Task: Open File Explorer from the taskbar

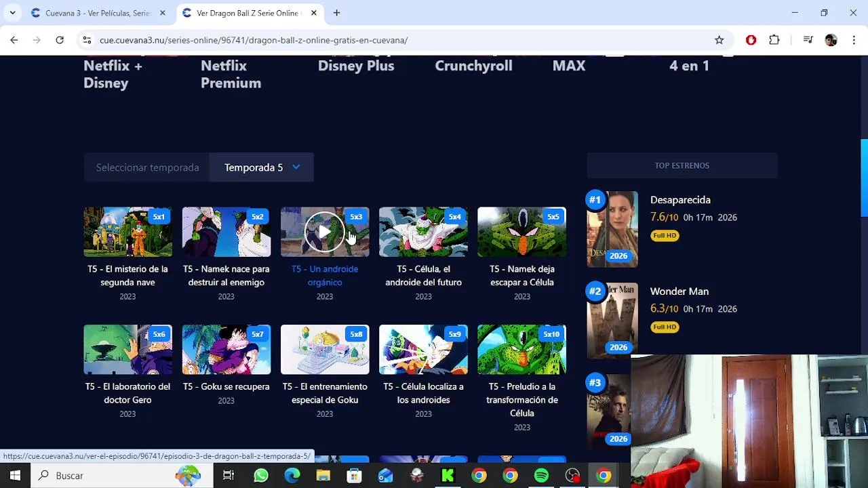Action: pos(323,476)
